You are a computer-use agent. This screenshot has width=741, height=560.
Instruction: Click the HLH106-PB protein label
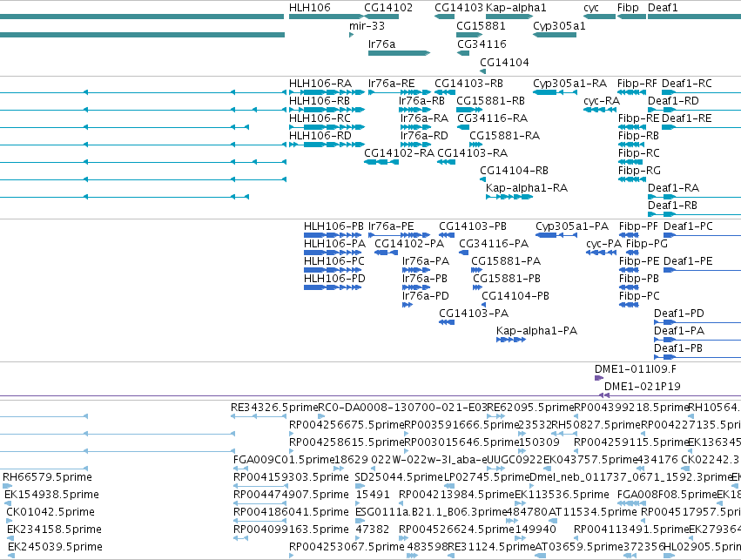pyautogui.click(x=333, y=226)
